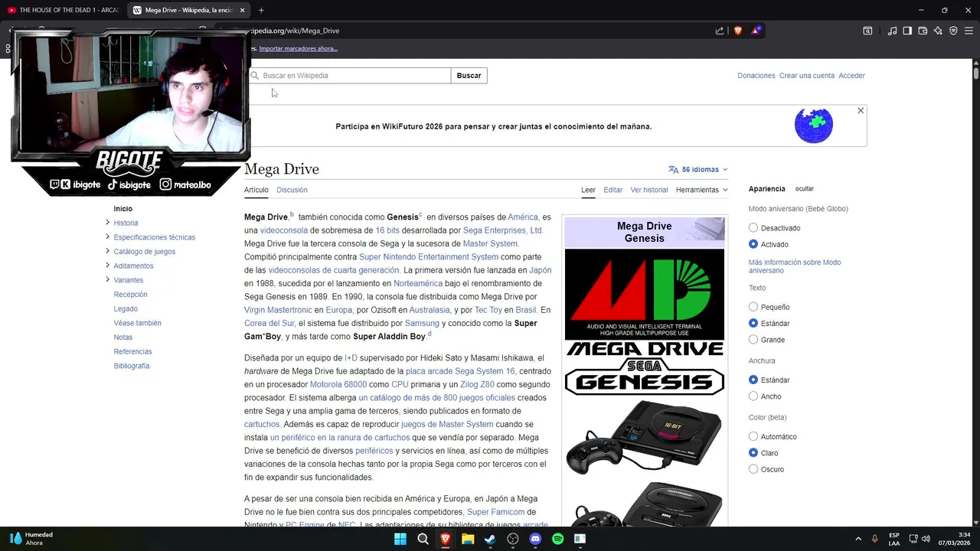Click the Donaciones link
This screenshot has width=980, height=551.
pyautogui.click(x=756, y=76)
